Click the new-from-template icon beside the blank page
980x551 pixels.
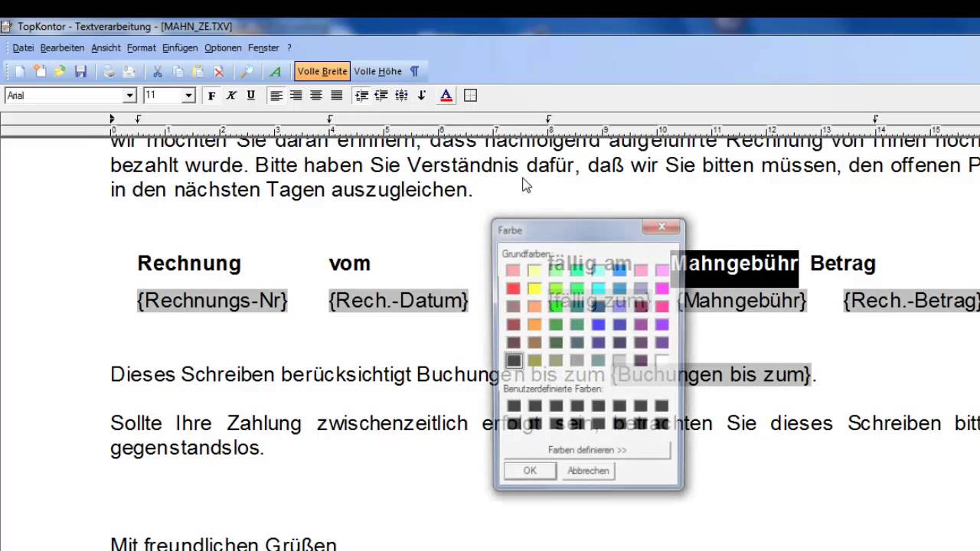(x=40, y=71)
